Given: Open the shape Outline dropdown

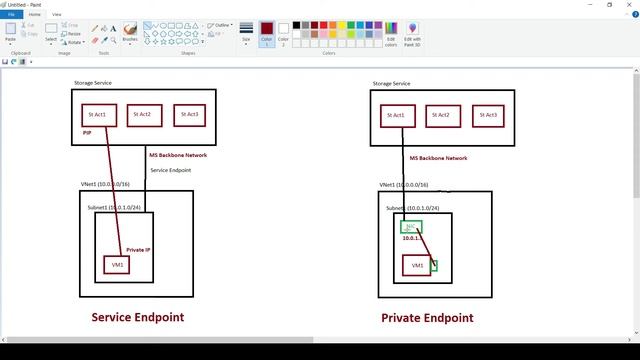Looking at the screenshot, I should [220, 25].
